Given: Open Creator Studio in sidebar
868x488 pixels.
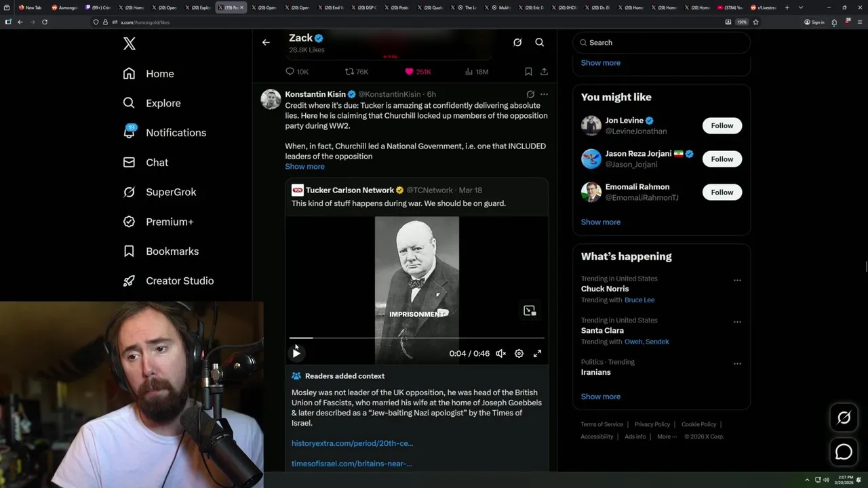Looking at the screenshot, I should click(x=168, y=281).
